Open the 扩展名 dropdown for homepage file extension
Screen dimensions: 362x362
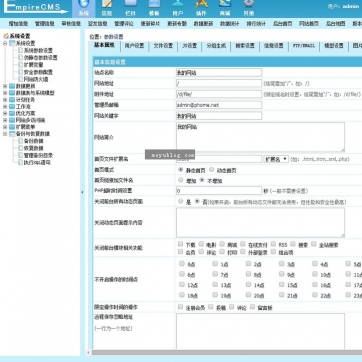coord(276,159)
